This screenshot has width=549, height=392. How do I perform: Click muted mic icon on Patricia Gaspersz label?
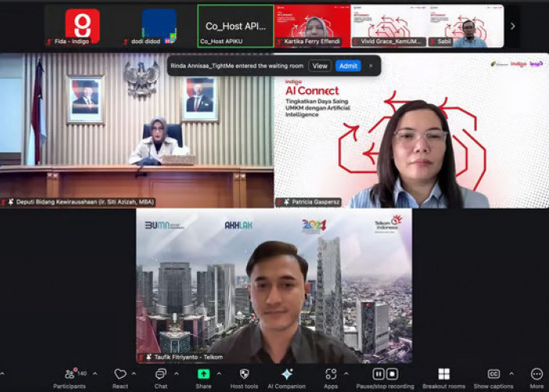click(x=280, y=202)
